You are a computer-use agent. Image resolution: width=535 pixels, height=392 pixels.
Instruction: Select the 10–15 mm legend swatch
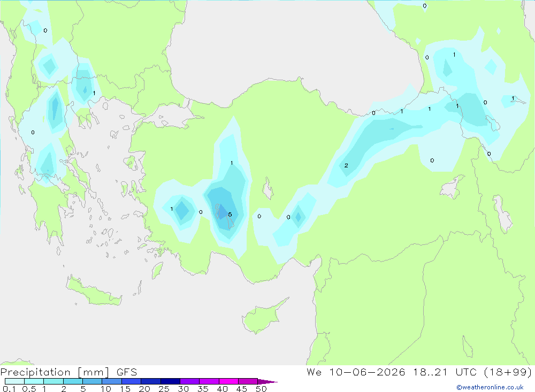pyautogui.click(x=112, y=381)
